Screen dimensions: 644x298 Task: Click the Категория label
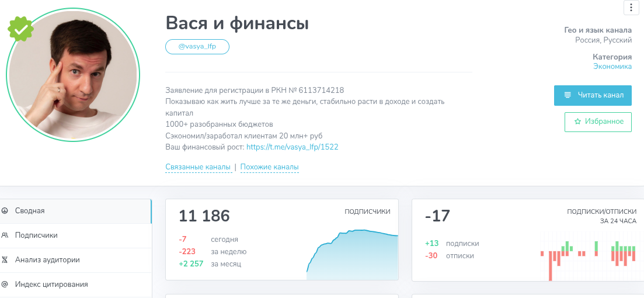pyautogui.click(x=612, y=57)
